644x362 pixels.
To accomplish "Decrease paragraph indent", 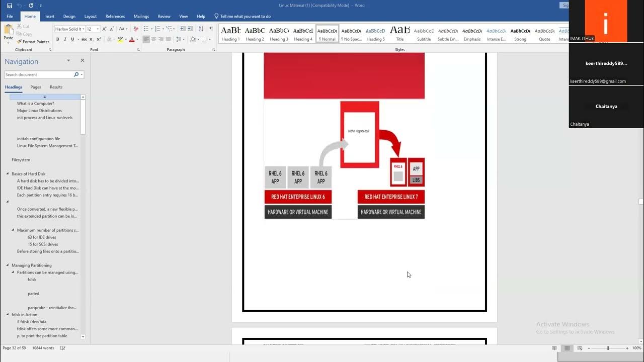I will [183, 29].
